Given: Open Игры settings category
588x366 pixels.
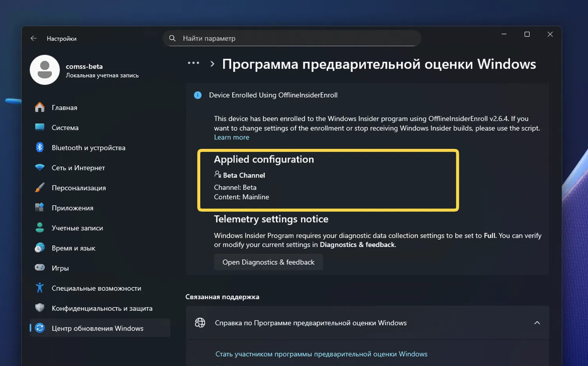Looking at the screenshot, I should coord(100,268).
